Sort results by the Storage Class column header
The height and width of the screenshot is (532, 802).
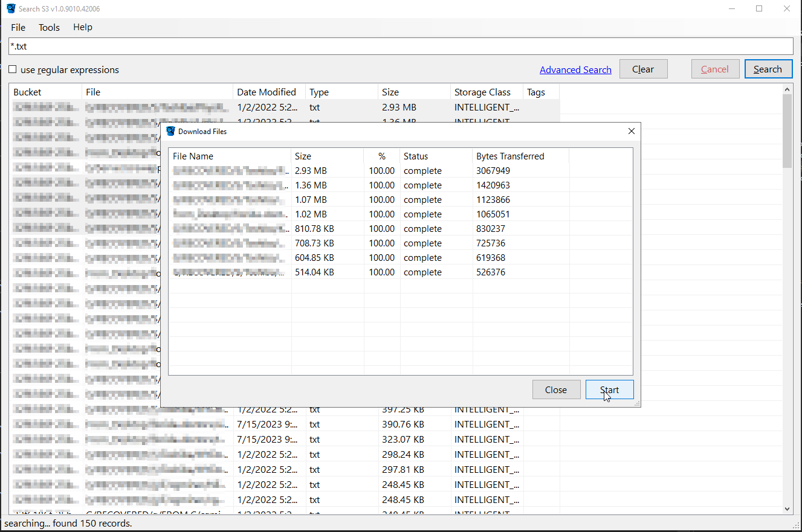click(x=487, y=92)
